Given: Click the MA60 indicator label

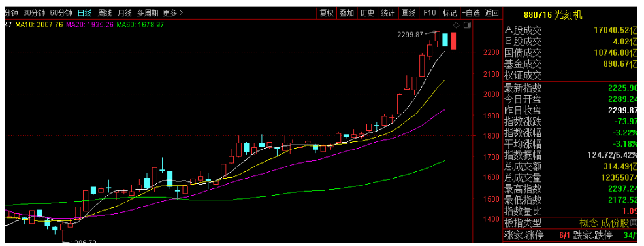Looking at the screenshot, I should click(140, 25).
